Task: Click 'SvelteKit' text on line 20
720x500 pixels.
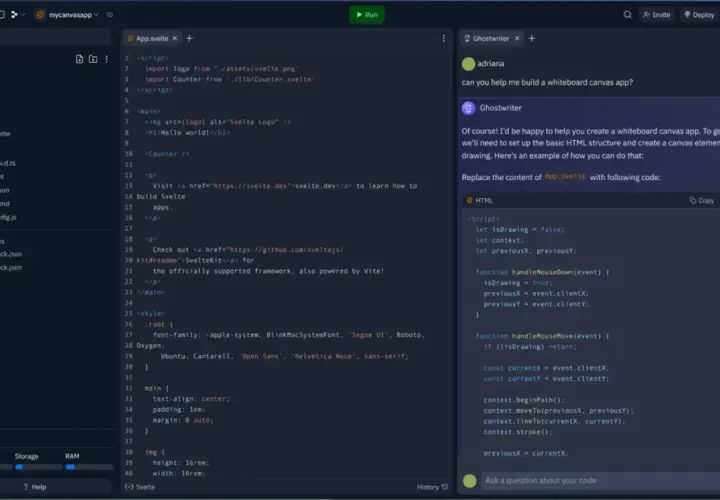Action: point(204,260)
